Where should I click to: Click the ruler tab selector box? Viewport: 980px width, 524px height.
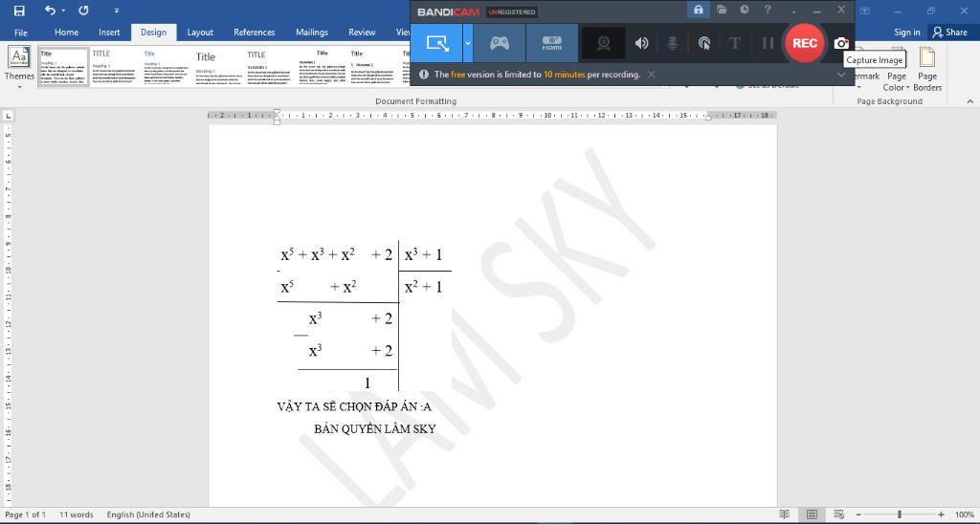8,116
